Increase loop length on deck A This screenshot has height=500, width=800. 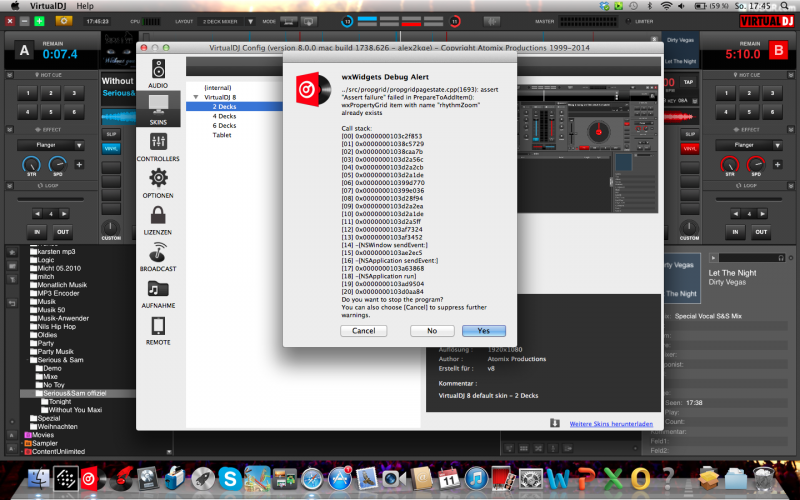click(x=64, y=214)
